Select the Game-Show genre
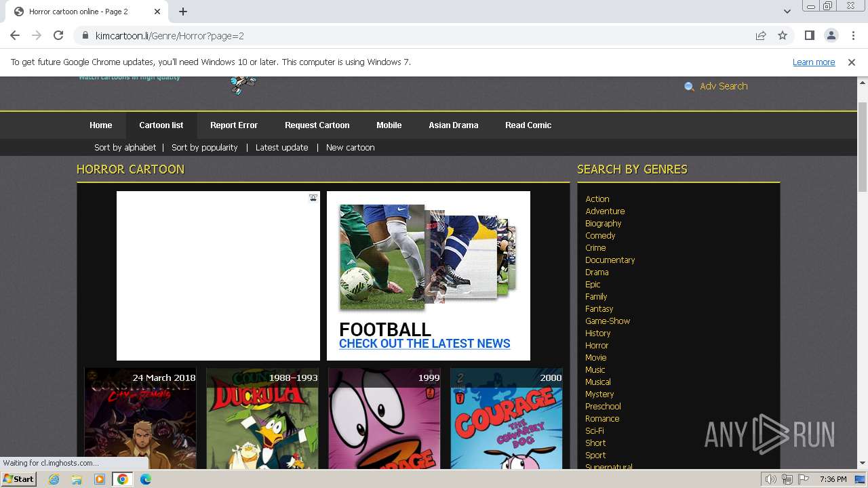 coord(608,321)
